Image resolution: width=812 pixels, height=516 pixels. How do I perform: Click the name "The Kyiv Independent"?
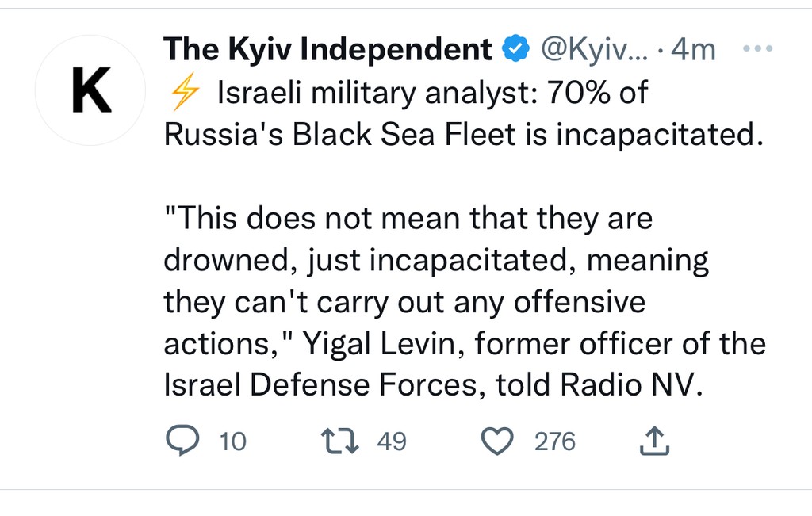point(327,51)
